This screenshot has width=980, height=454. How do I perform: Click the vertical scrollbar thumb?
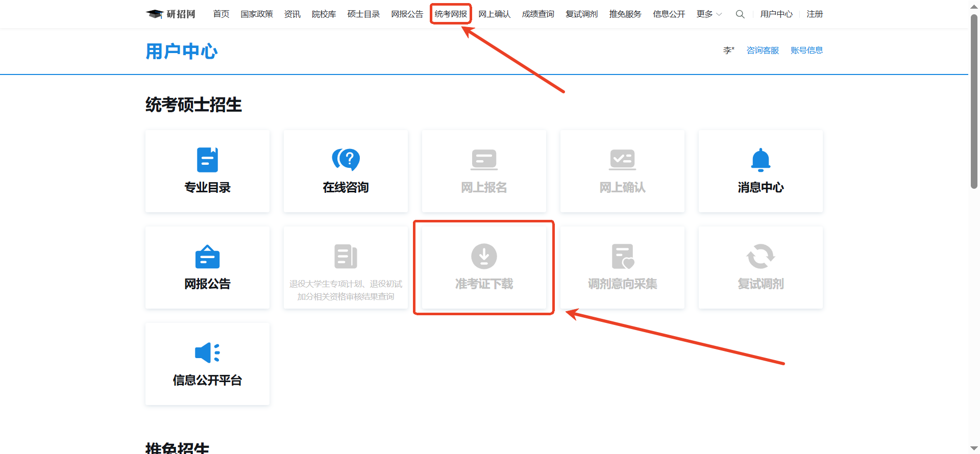pos(974,102)
